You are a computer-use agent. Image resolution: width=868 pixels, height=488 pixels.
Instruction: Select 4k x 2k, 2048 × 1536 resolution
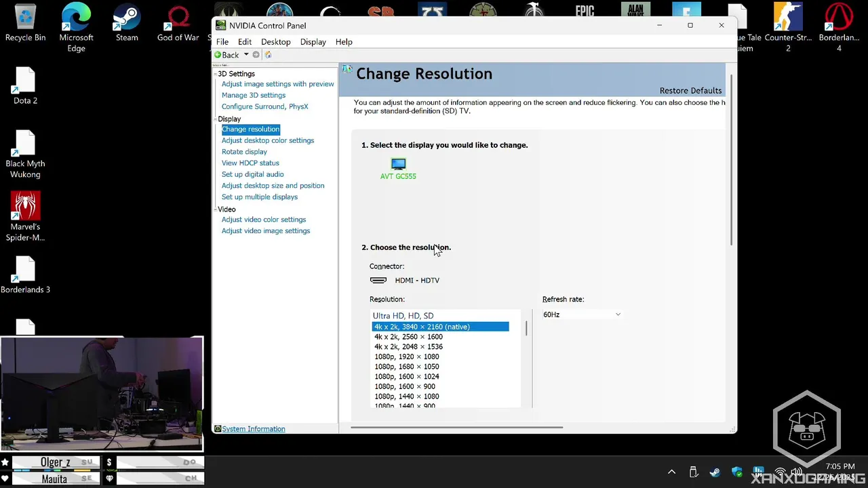pyautogui.click(x=408, y=346)
